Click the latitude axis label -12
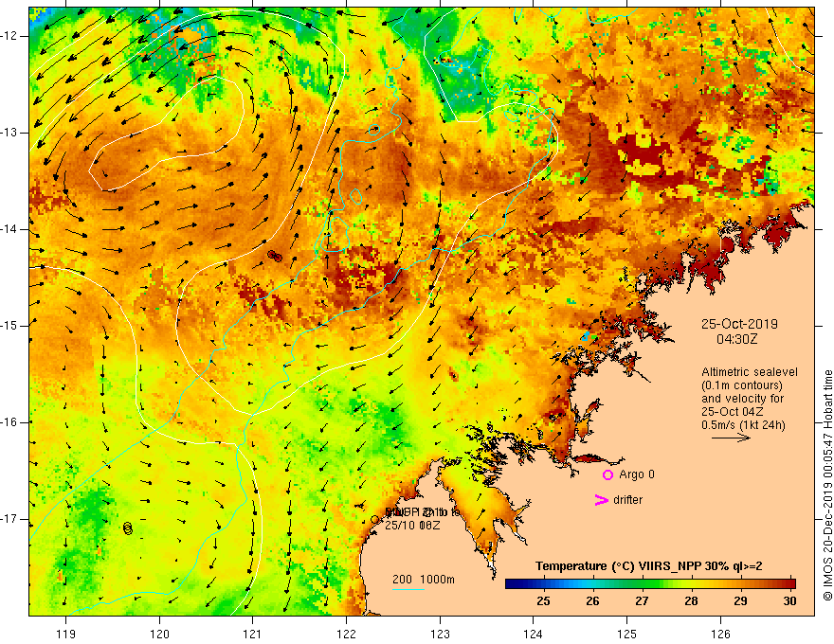The height and width of the screenshot is (644, 834). (9, 36)
